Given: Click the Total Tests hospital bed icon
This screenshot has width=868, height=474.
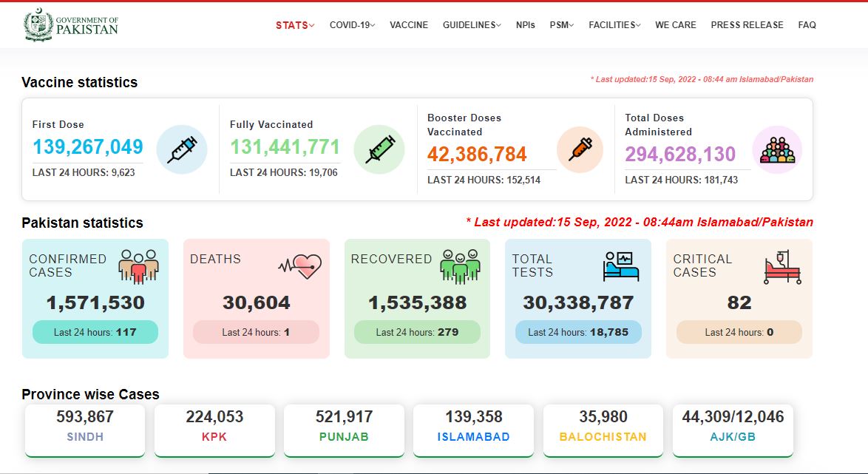Looking at the screenshot, I should coord(621,266).
